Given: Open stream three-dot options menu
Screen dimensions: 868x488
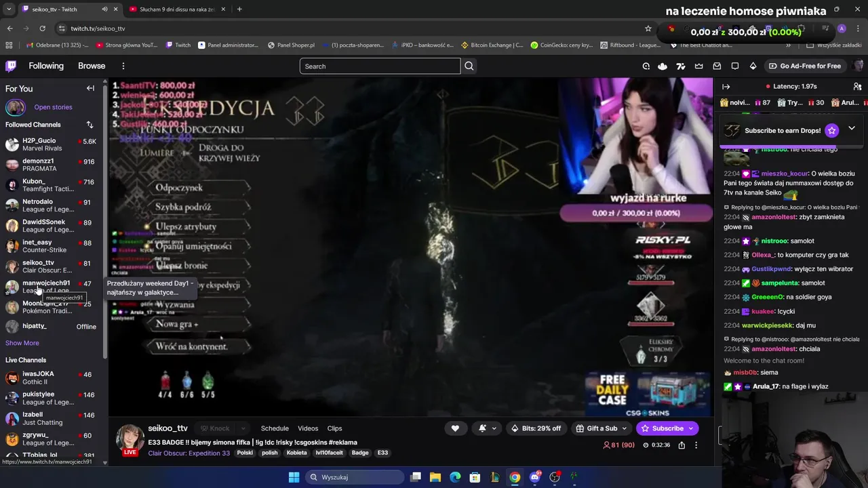Looking at the screenshot, I should tap(696, 445).
